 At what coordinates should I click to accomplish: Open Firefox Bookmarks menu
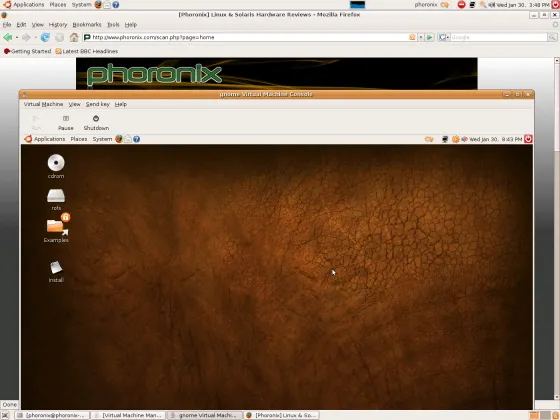coord(87,25)
